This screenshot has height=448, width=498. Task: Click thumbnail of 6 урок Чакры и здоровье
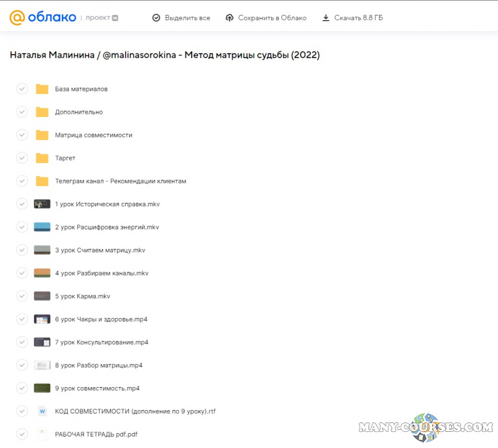point(42,319)
